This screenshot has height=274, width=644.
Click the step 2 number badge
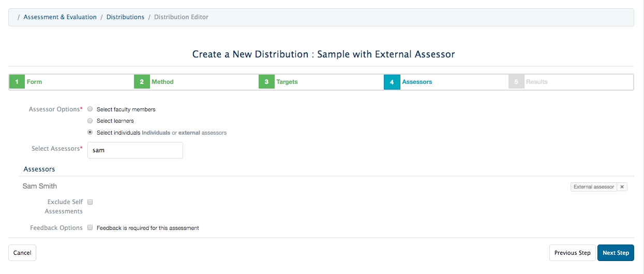[142, 82]
